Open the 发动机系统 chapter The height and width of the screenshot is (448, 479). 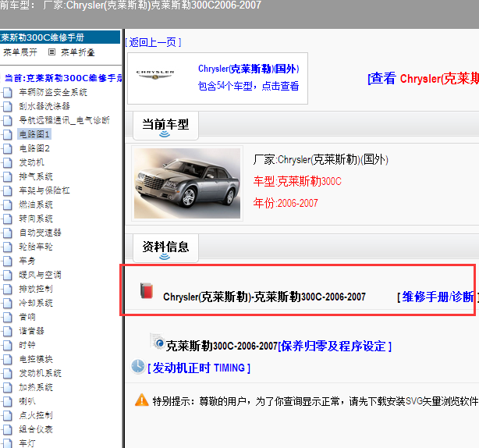40,373
